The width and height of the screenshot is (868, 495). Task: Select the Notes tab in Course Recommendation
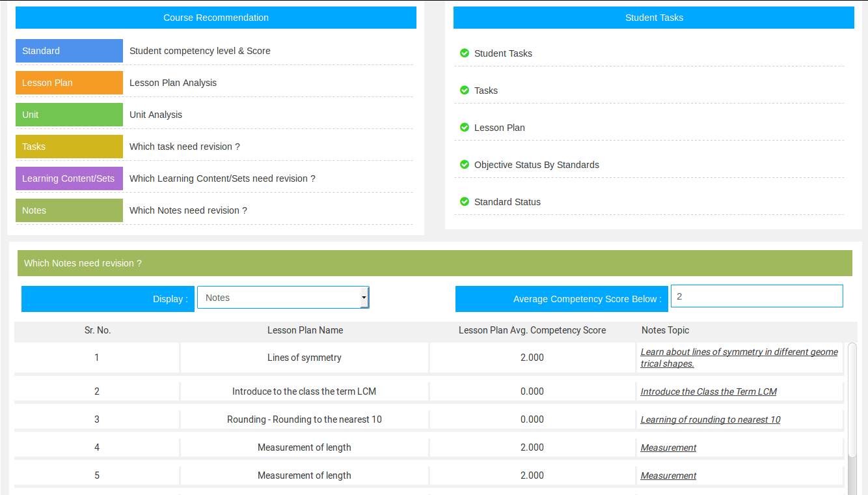click(69, 210)
